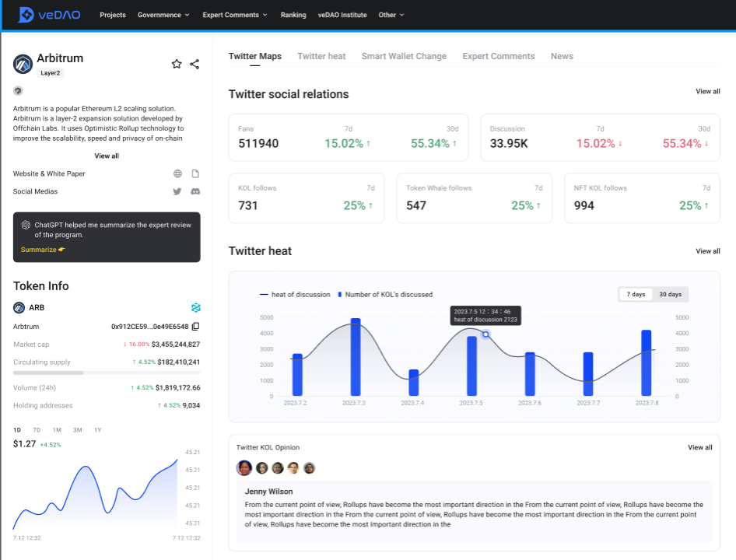
Task: Open the white paper document icon
Action: click(195, 173)
